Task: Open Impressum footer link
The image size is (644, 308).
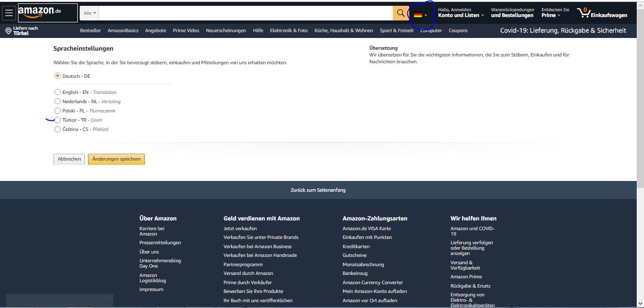Action: (151, 290)
